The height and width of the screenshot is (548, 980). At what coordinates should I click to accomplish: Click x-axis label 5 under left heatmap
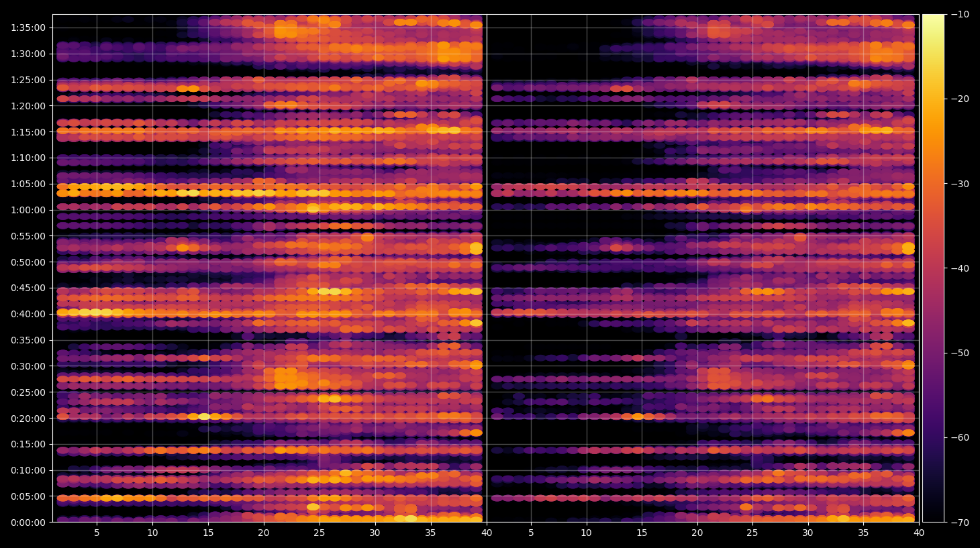click(x=97, y=533)
